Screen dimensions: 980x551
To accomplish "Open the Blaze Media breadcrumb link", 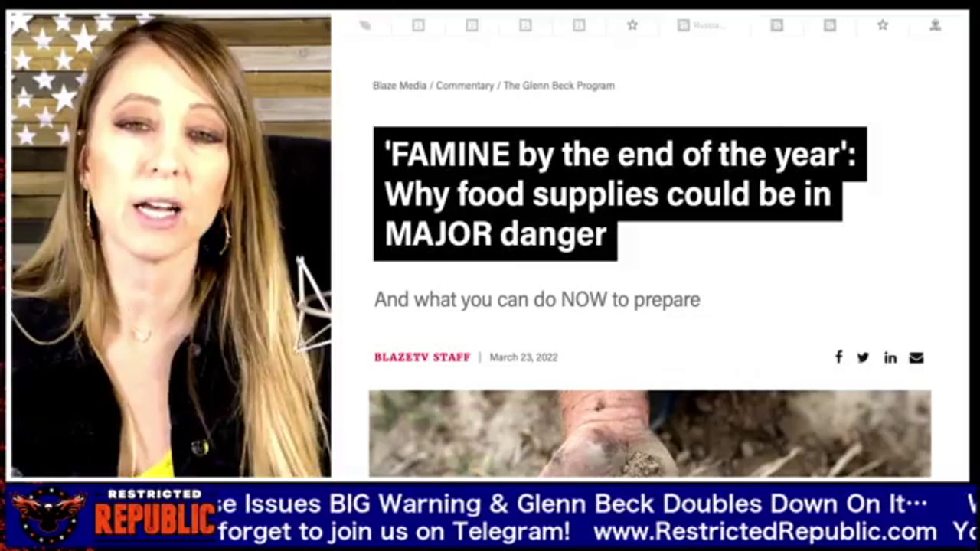I will coord(400,86).
